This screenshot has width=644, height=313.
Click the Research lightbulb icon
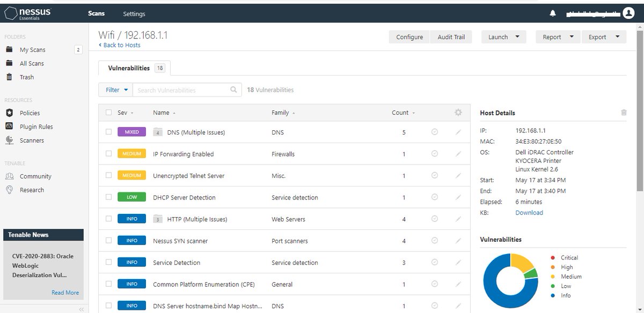pyautogui.click(x=9, y=190)
